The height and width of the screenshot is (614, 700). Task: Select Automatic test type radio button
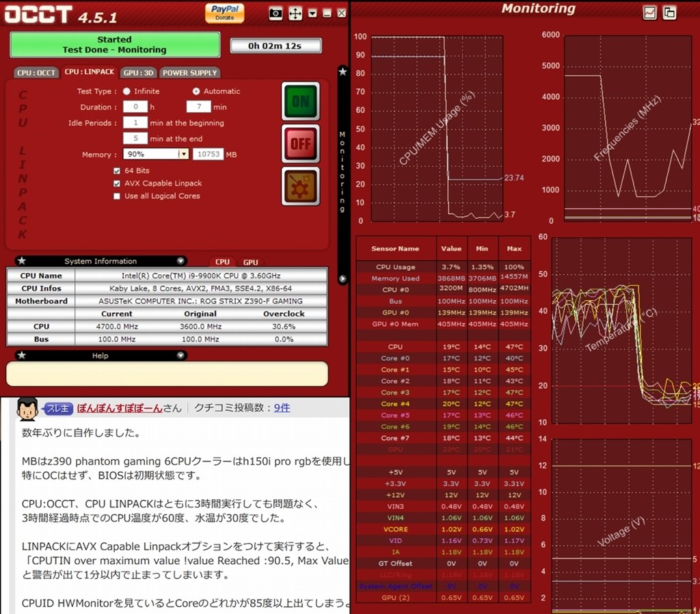(196, 91)
